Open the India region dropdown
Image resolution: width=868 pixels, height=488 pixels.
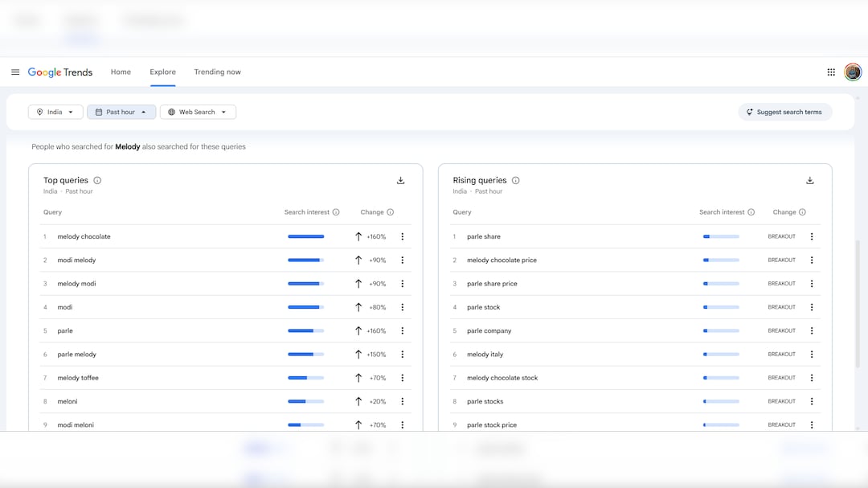[55, 112]
